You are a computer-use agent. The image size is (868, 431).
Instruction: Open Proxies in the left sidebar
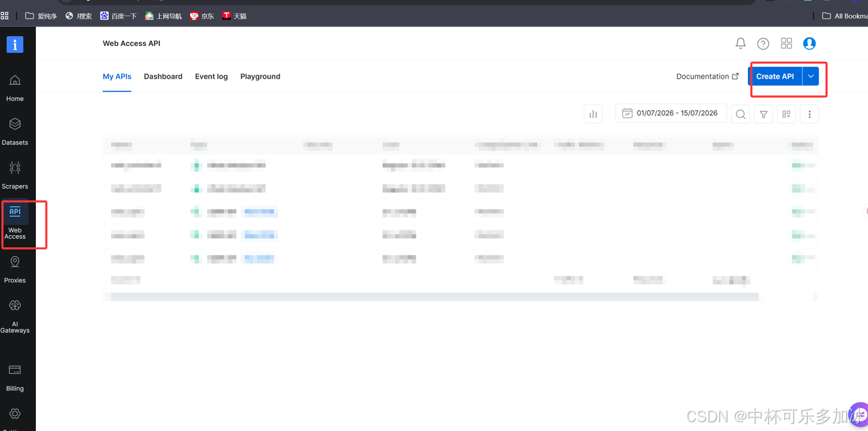[15, 269]
